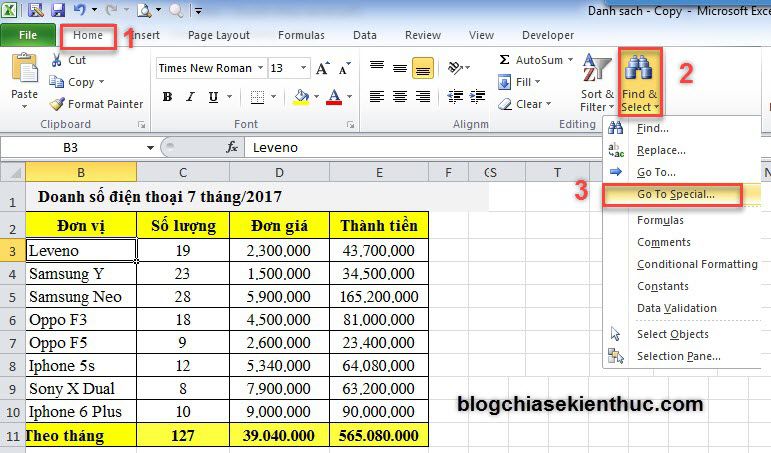Align text right
This screenshot has height=453, width=771.
[x=422, y=96]
